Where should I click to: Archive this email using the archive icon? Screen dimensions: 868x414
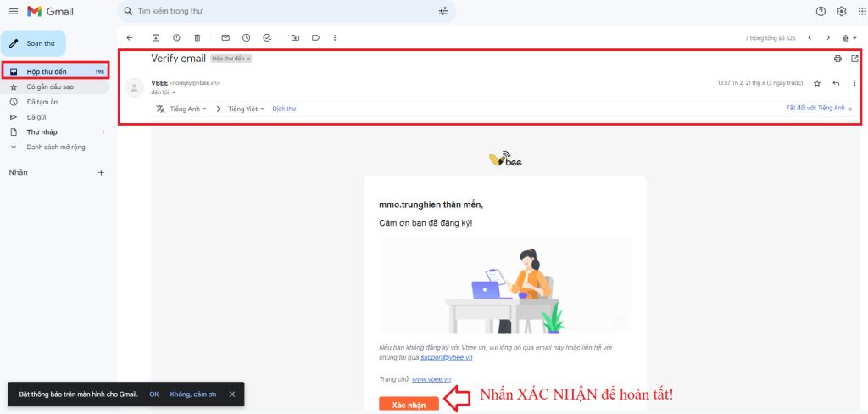pos(155,37)
